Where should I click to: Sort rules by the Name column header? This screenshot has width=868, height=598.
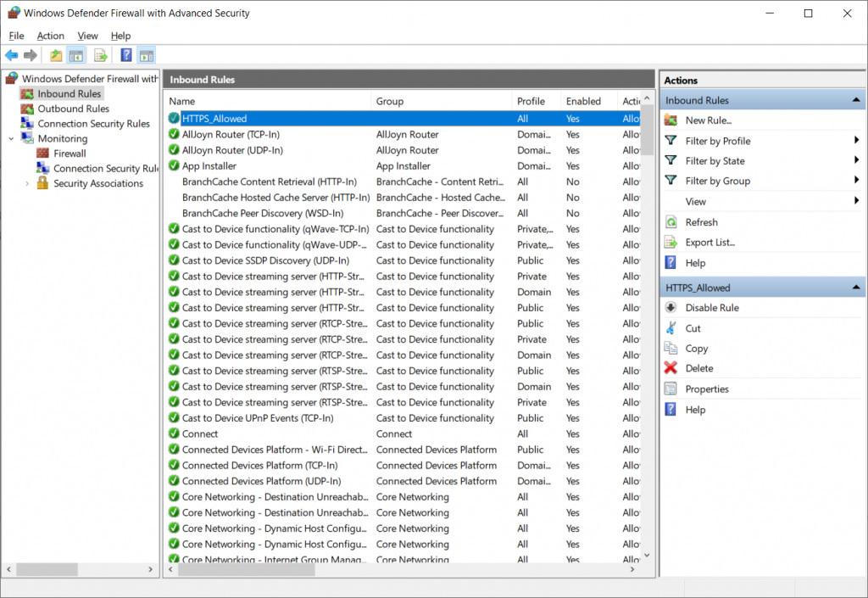coord(268,101)
